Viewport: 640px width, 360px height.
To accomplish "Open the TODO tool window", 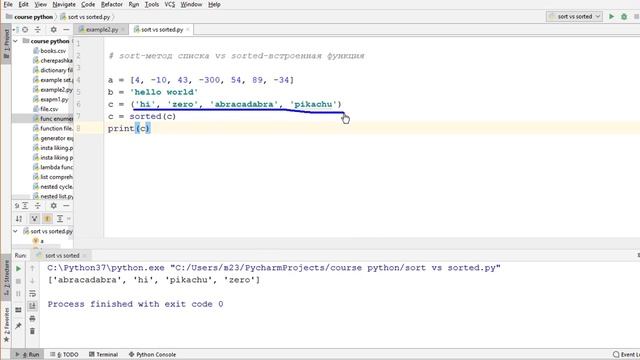I will coord(64,354).
